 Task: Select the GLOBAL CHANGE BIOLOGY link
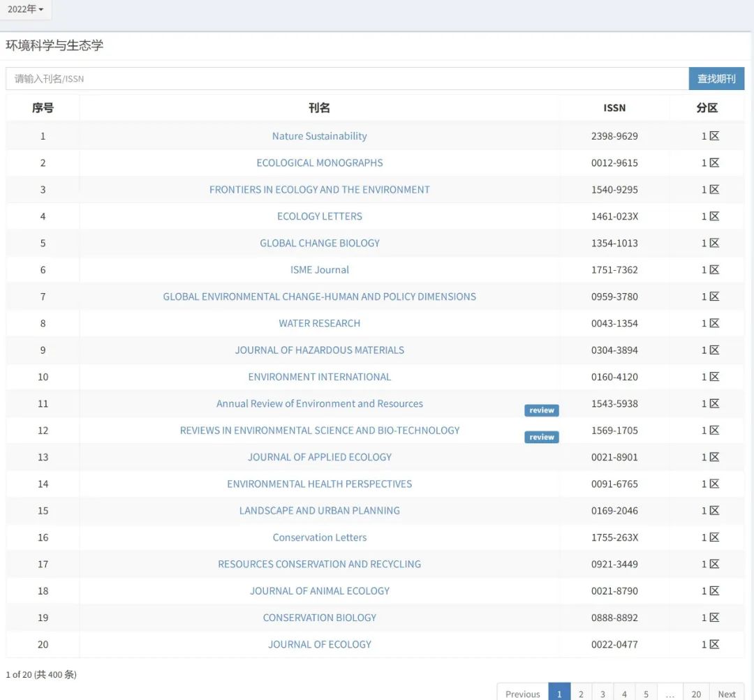(319, 243)
